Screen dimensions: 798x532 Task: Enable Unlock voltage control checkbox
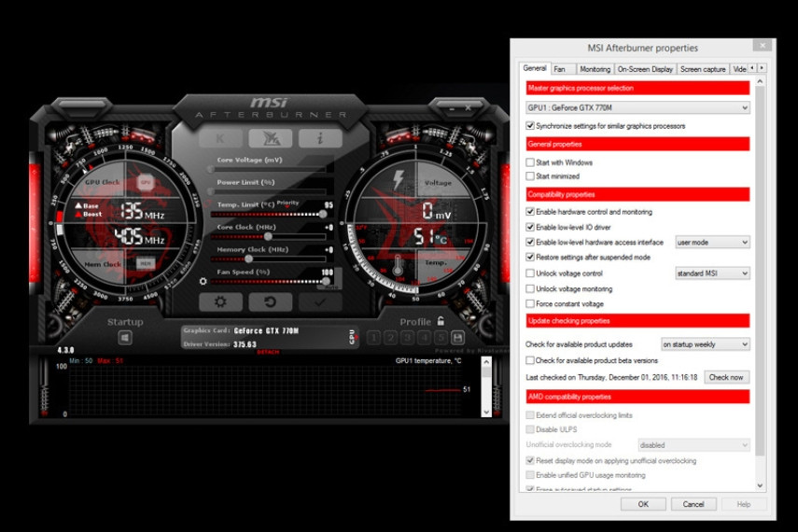click(x=530, y=273)
